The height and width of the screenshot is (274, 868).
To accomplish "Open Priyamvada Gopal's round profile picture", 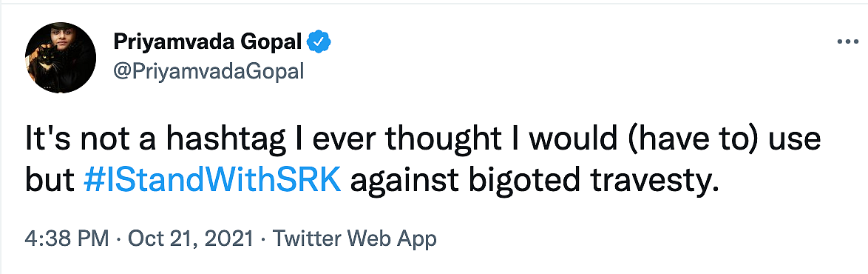I will click(x=61, y=59).
